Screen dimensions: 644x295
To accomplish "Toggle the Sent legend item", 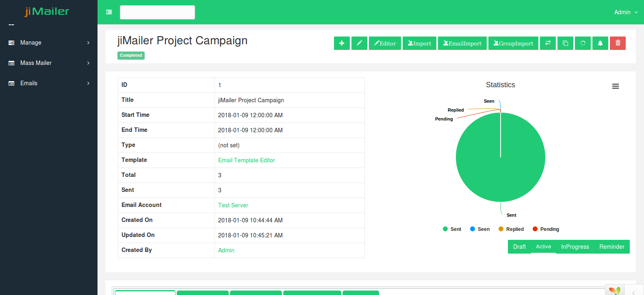I will [x=452, y=229].
